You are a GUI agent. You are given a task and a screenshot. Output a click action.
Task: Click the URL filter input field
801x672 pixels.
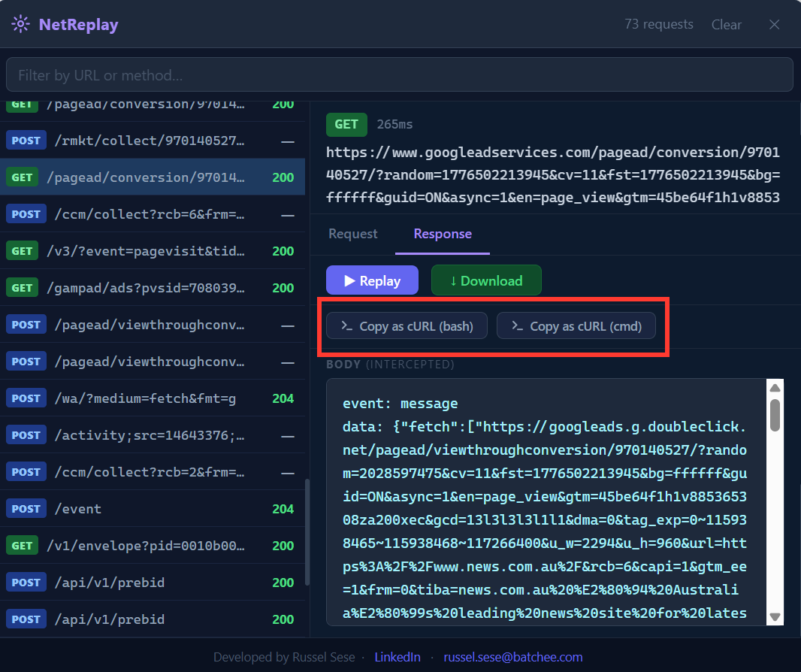399,74
